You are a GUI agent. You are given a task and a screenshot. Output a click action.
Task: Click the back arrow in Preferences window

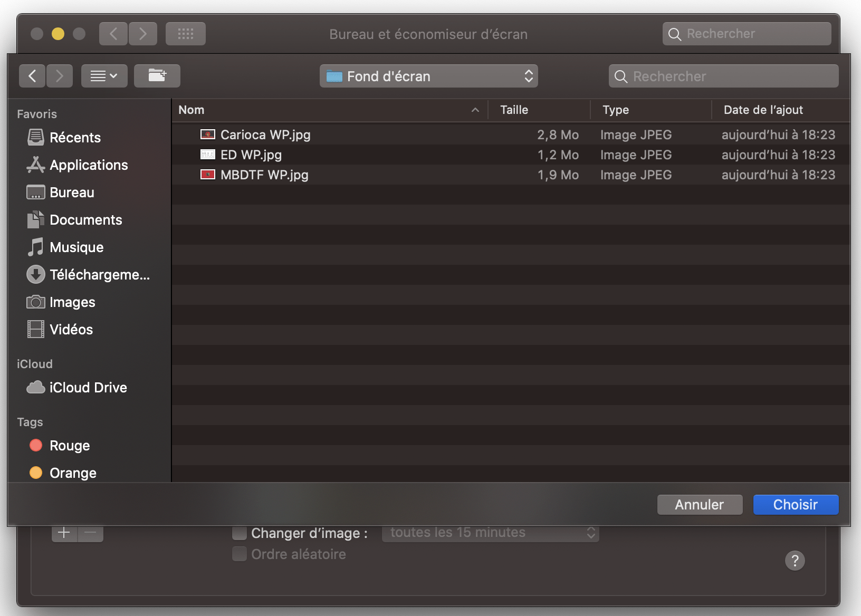pyautogui.click(x=113, y=34)
